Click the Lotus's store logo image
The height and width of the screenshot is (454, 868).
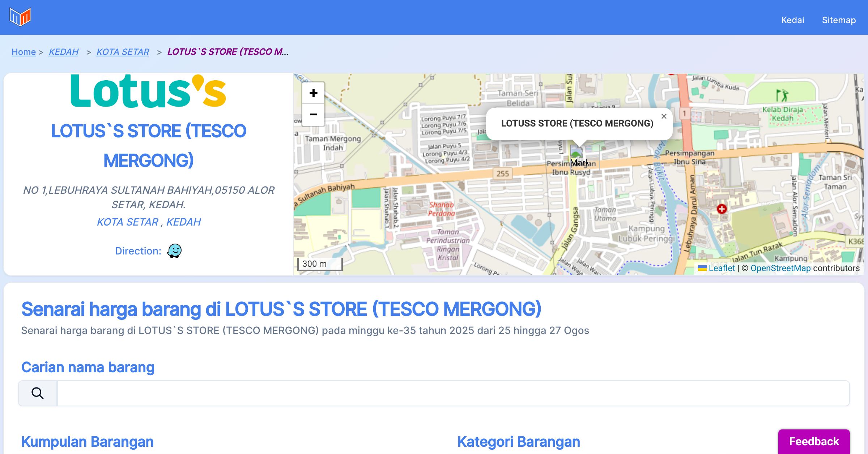(x=148, y=91)
